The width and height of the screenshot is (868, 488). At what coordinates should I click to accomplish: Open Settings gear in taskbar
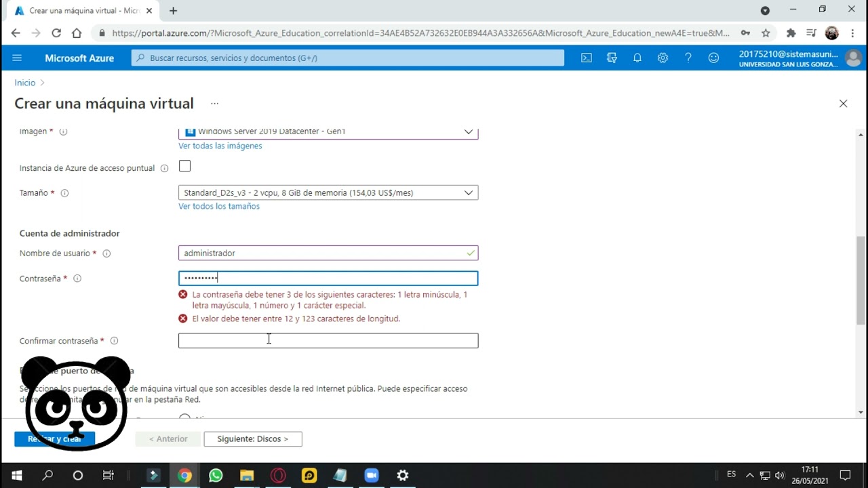tap(403, 475)
